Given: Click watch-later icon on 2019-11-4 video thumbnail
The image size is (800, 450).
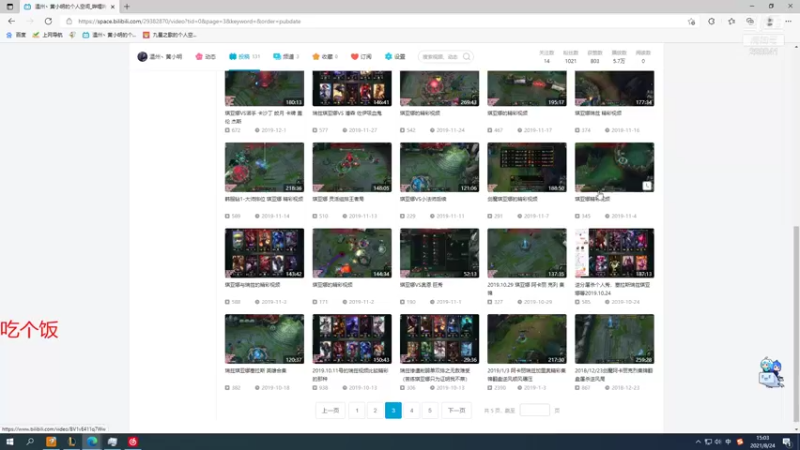Looking at the screenshot, I should [647, 186].
